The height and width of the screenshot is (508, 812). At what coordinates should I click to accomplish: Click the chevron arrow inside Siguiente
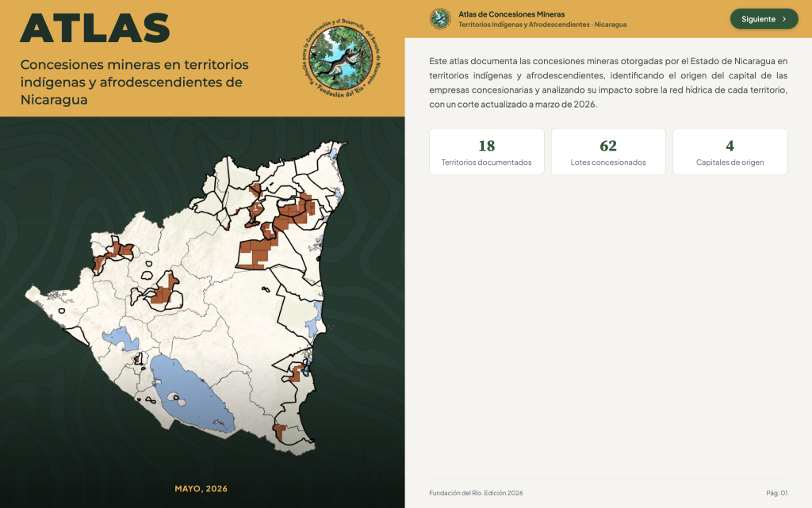pyautogui.click(x=784, y=19)
